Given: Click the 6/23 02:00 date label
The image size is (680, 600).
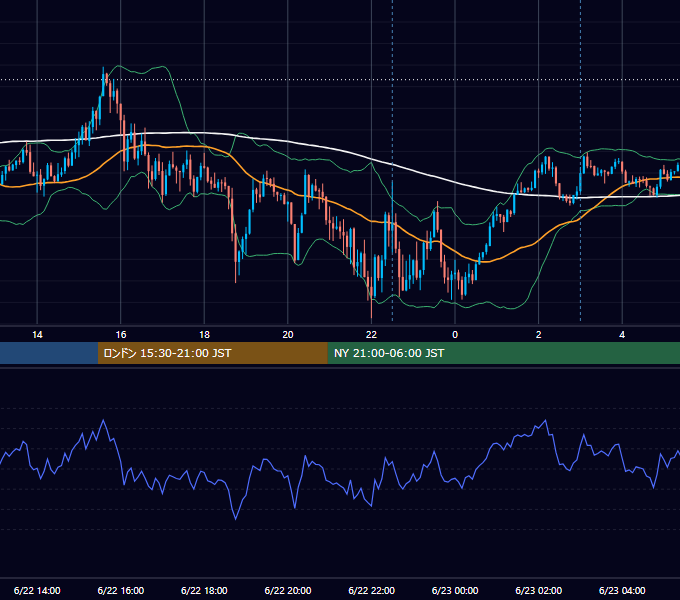Looking at the screenshot, I should point(539,590).
